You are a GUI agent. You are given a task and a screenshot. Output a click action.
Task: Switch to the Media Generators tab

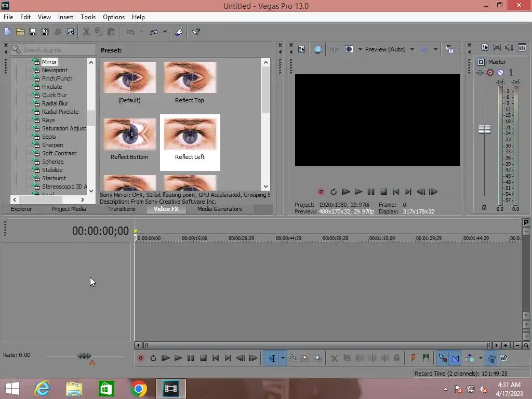point(220,209)
